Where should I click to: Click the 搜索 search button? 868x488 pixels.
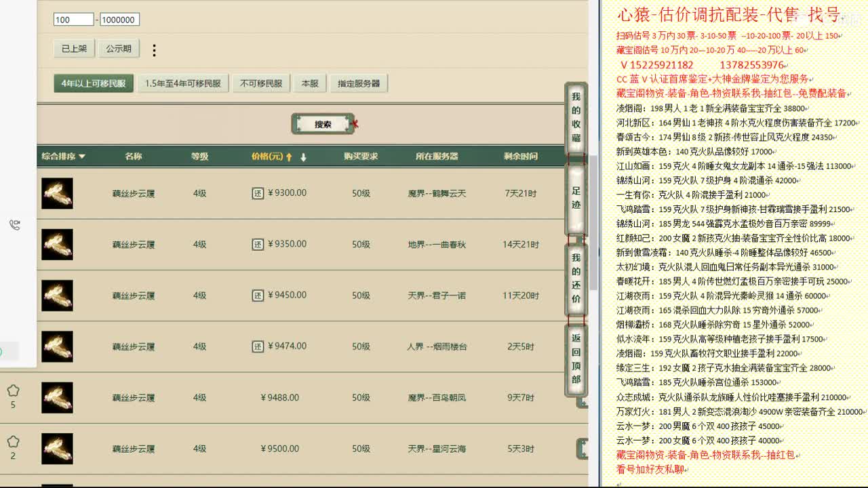323,124
